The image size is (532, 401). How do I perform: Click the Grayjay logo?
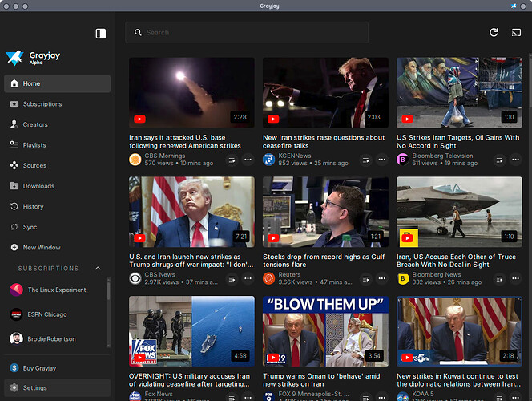(x=15, y=58)
